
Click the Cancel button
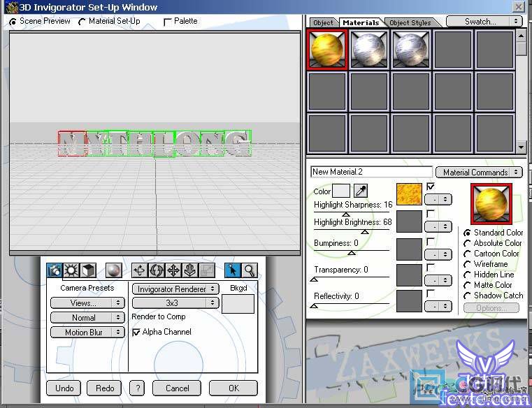(177, 388)
